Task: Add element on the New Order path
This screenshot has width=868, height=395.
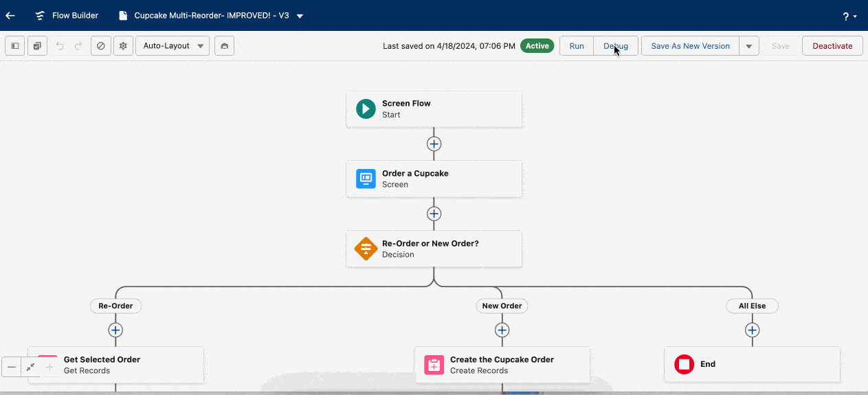Action: tap(502, 330)
